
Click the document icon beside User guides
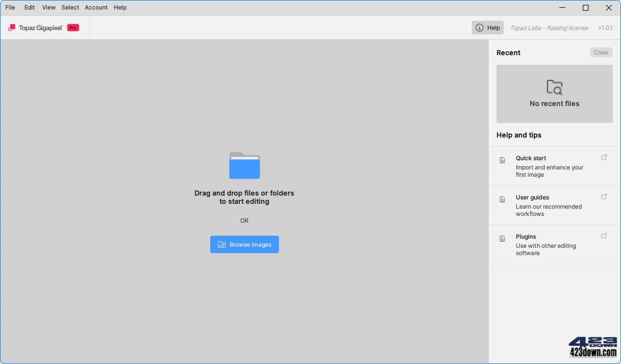click(x=502, y=199)
